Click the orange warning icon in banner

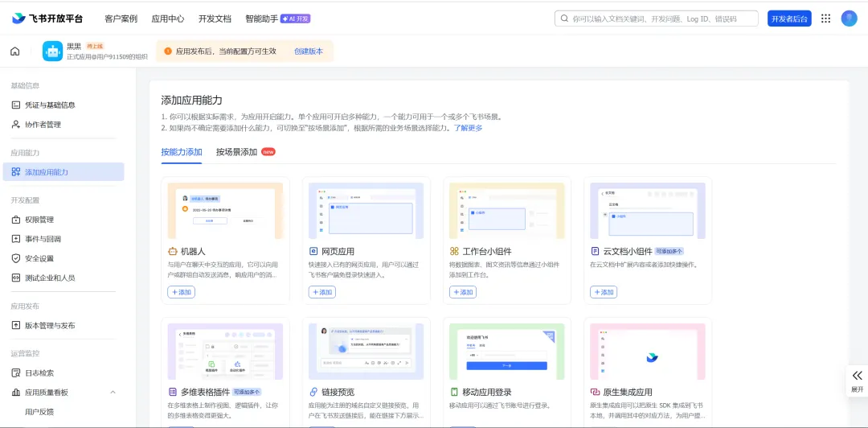168,51
